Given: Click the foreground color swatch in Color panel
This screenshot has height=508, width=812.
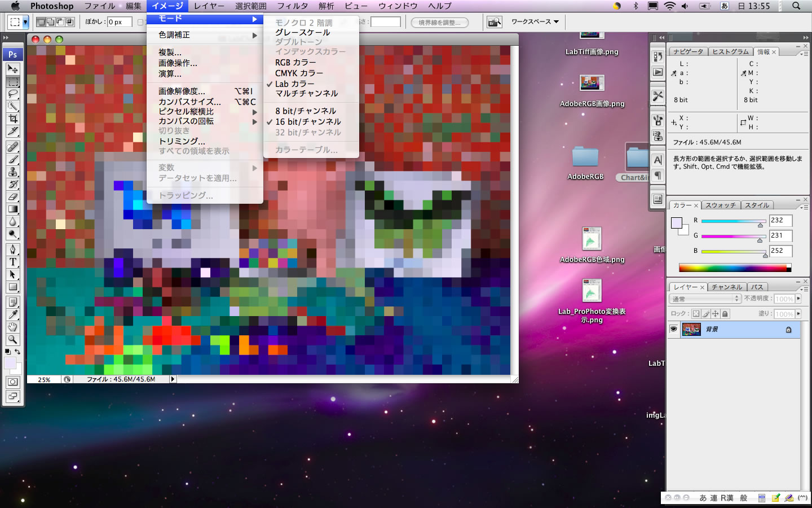Looking at the screenshot, I should (x=677, y=222).
